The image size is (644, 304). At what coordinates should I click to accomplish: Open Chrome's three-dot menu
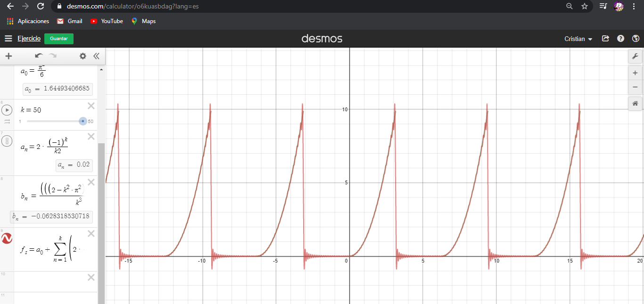pos(634,6)
